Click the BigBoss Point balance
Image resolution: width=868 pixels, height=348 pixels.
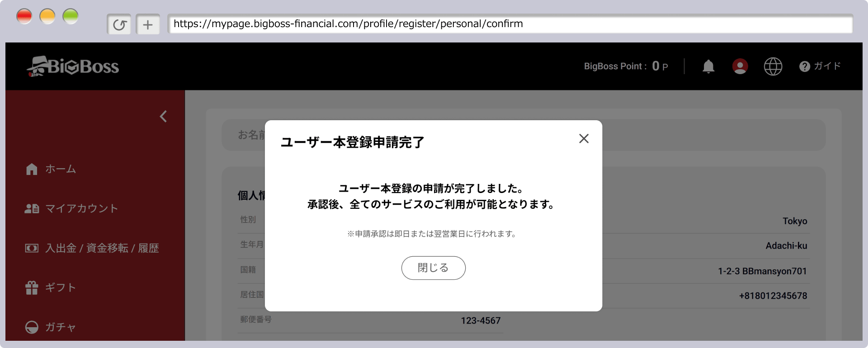point(626,66)
